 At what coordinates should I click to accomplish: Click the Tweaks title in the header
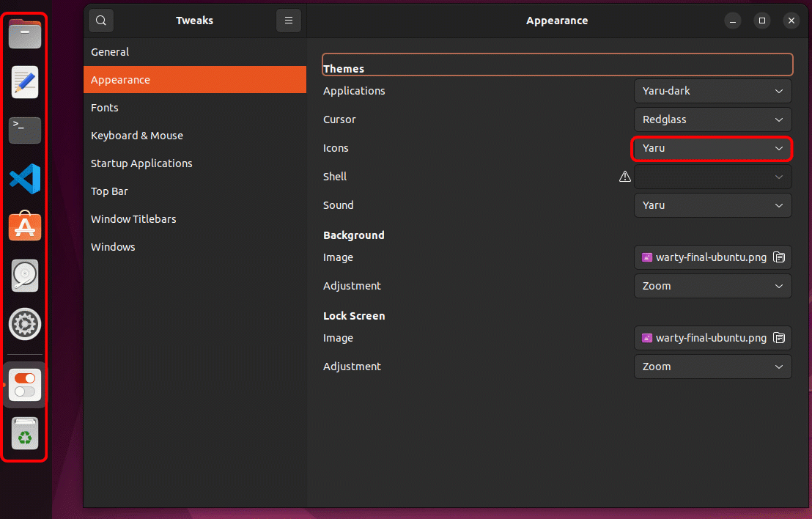point(195,21)
